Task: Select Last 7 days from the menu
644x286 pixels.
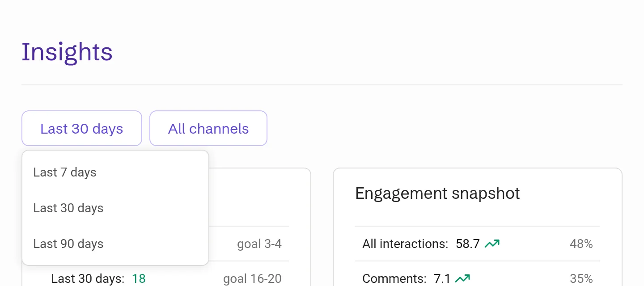Action: click(x=115, y=172)
